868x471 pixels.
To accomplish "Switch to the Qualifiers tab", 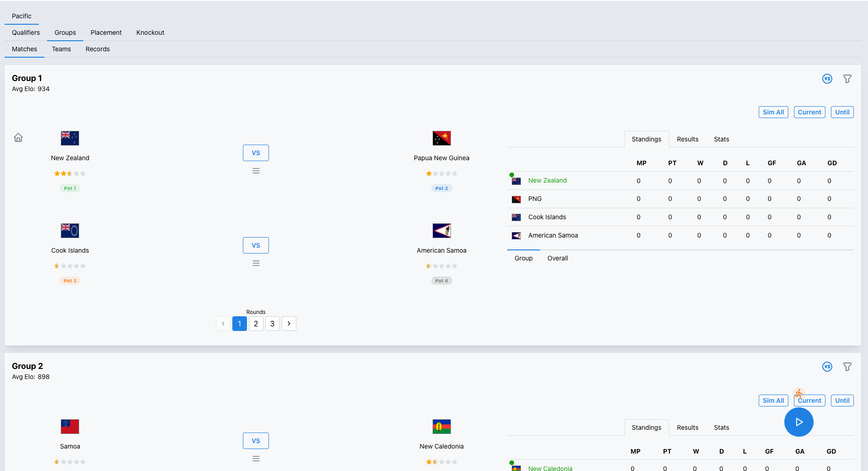I will [x=26, y=32].
